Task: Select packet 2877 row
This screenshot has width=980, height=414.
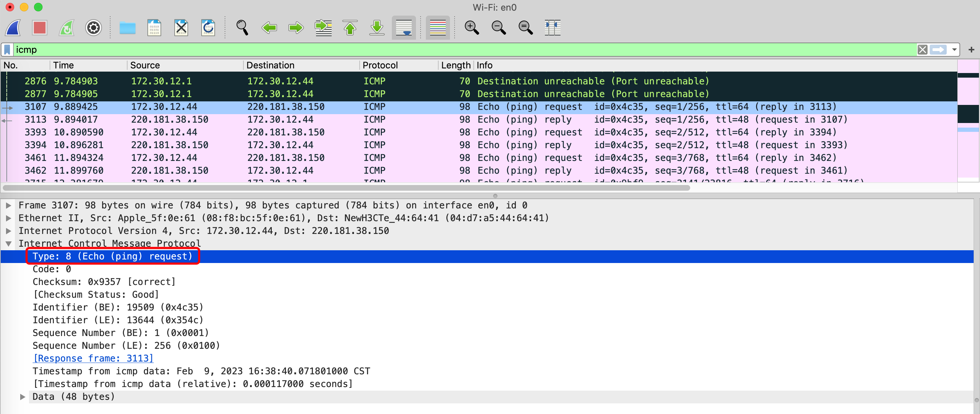Action: 479,94
